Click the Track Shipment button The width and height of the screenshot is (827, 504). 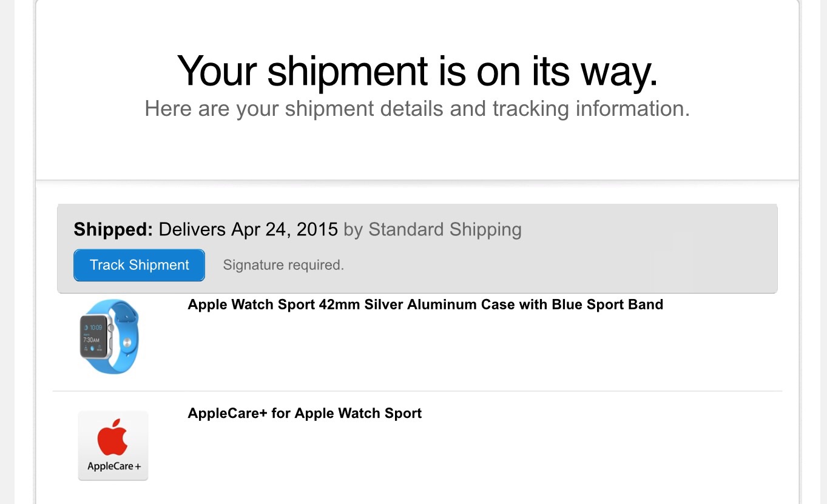pyautogui.click(x=139, y=265)
